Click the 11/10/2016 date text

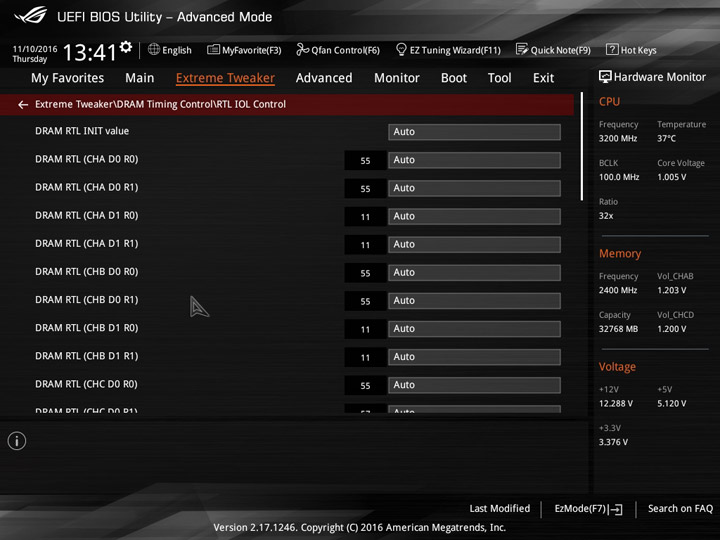pyautogui.click(x=35, y=49)
